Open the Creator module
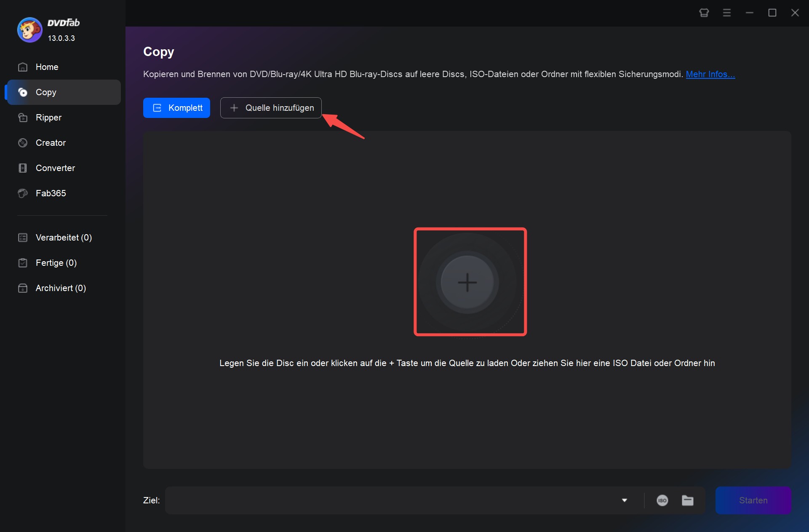 [x=51, y=142]
